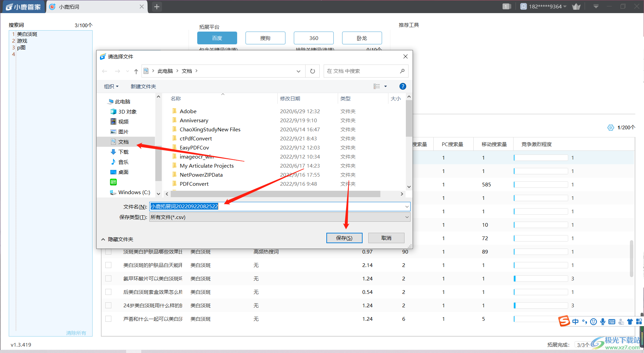
Task: Click the user avatar icon beside 182*****9364
Action: click(x=523, y=6)
